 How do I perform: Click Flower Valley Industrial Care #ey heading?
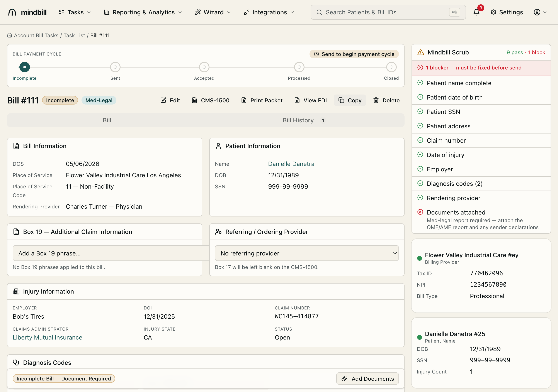click(x=471, y=255)
